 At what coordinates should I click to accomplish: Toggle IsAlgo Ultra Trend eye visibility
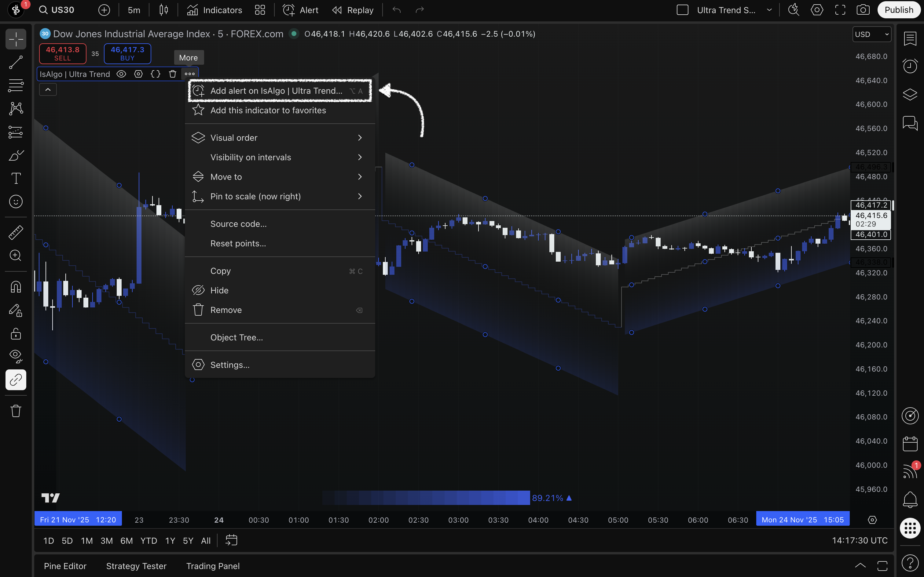(121, 74)
